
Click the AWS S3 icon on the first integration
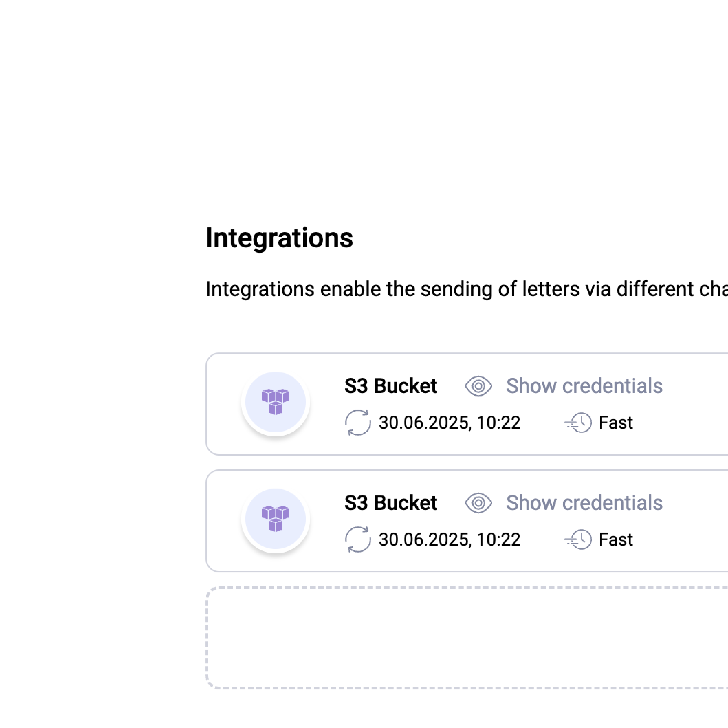click(275, 402)
